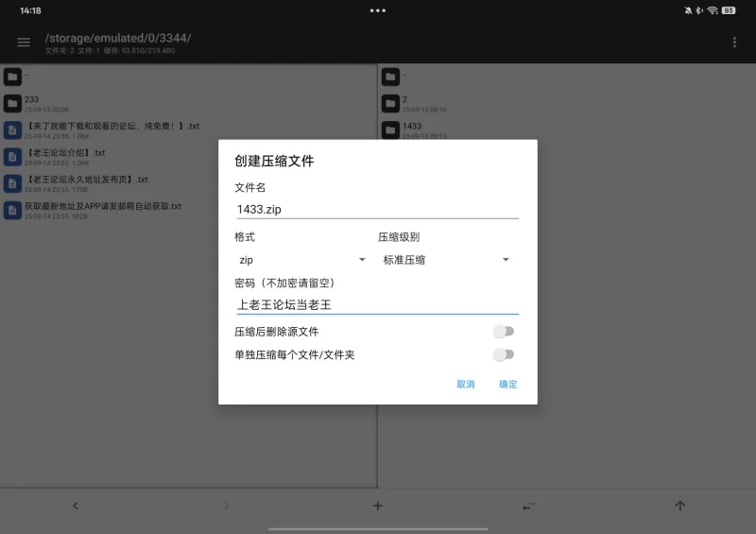Click the password field 上老王论坛当老王
This screenshot has height=534, width=756.
tap(377, 305)
